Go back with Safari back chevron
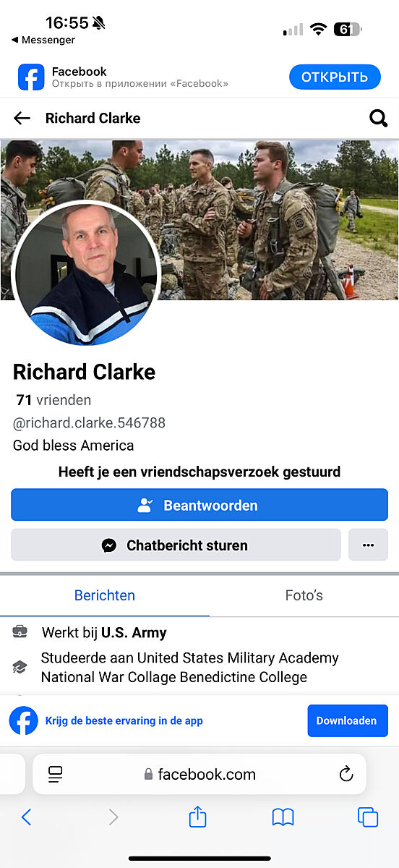Viewport: 399px width, 868px height. point(27,817)
